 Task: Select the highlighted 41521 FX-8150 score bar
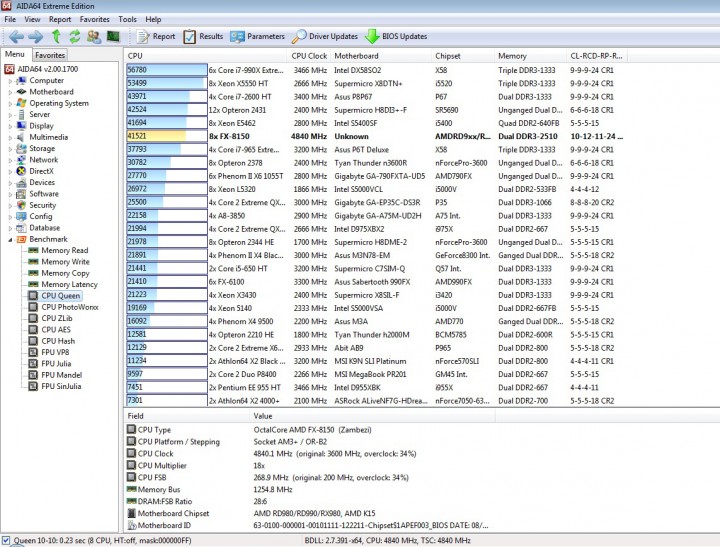point(167,136)
